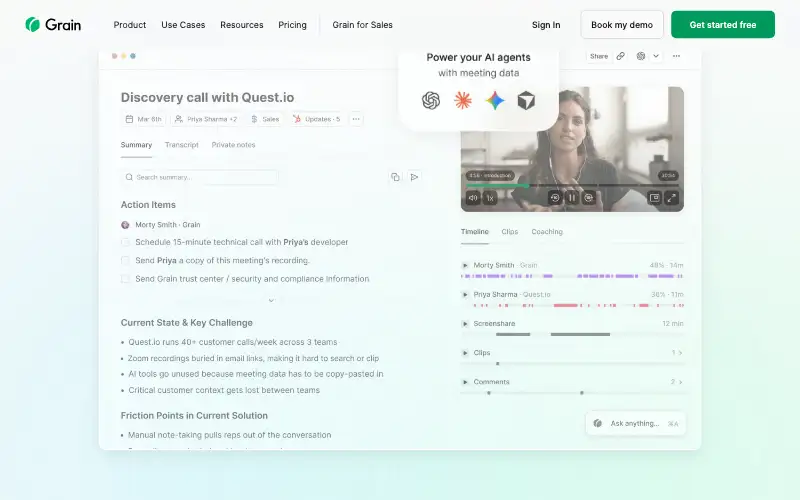Switch to the Coaching tab
This screenshot has height=500, width=800.
pyautogui.click(x=547, y=232)
